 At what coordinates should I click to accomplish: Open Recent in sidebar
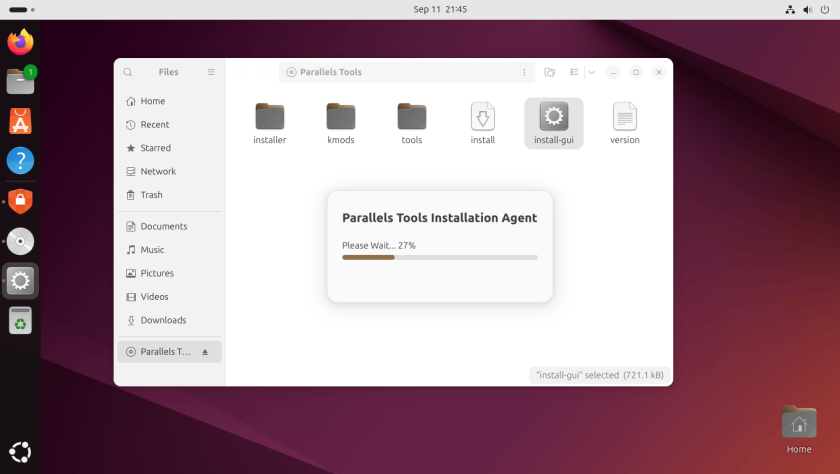[169, 125]
